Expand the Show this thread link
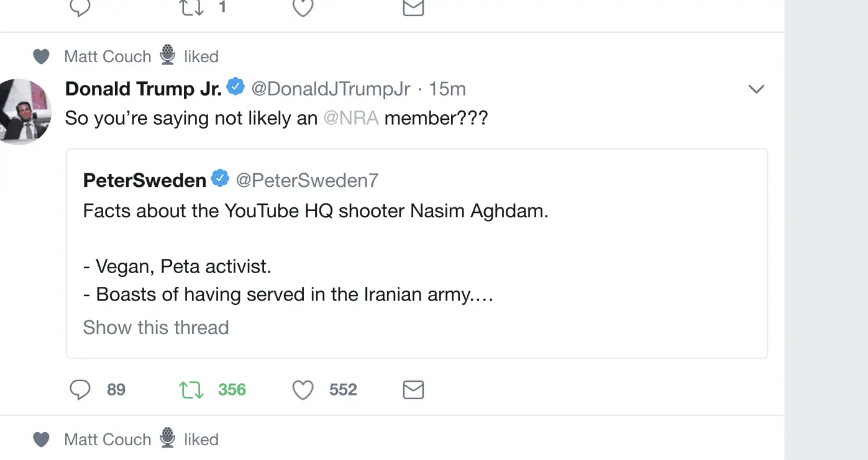Viewport: 868px width, 460px height. pos(156,327)
